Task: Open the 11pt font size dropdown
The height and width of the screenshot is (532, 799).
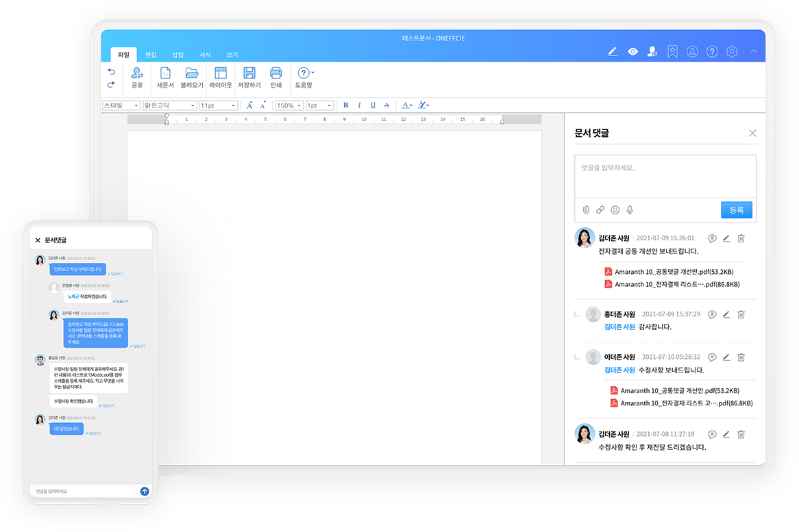Action: [218, 105]
